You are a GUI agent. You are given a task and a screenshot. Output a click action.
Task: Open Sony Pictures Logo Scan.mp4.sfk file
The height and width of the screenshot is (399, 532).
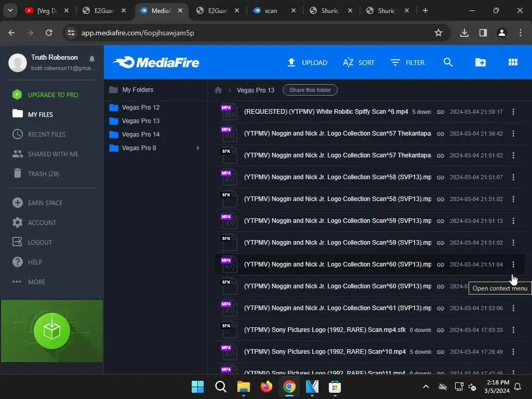coord(325,330)
